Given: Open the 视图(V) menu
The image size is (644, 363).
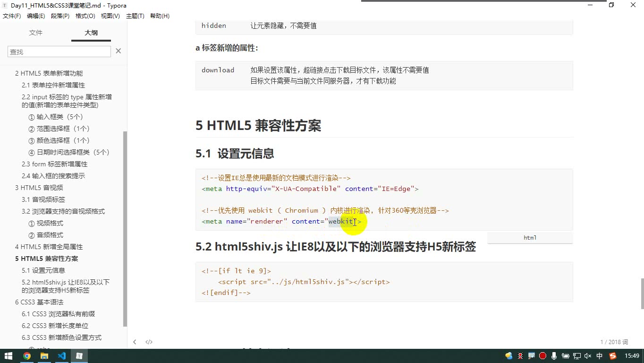Looking at the screenshot, I should coord(110,16).
